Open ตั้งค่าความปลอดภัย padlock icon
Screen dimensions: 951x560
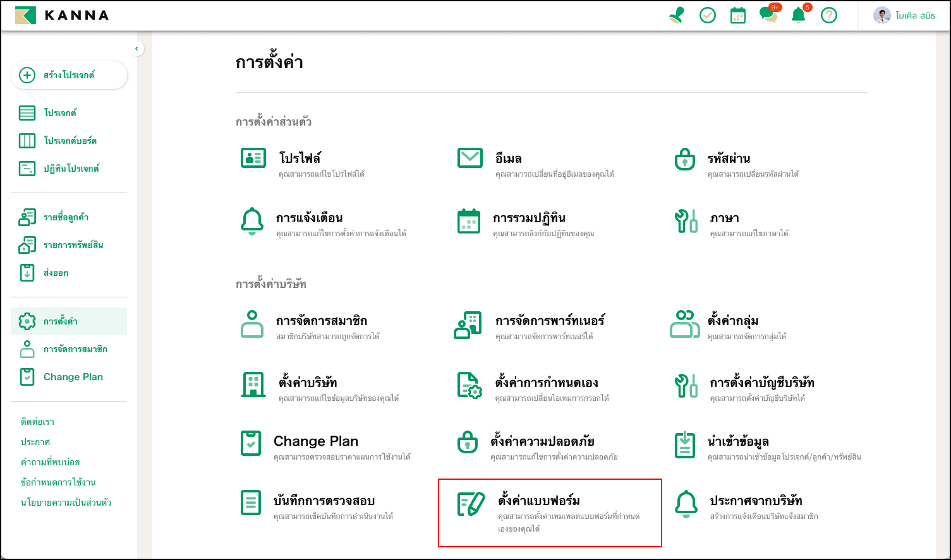tap(468, 442)
